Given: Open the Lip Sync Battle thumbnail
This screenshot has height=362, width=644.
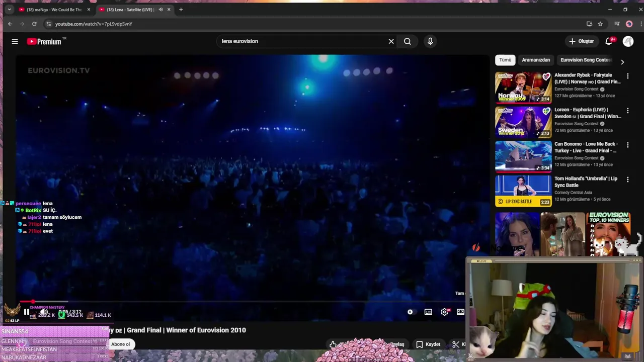Looking at the screenshot, I should (x=523, y=191).
